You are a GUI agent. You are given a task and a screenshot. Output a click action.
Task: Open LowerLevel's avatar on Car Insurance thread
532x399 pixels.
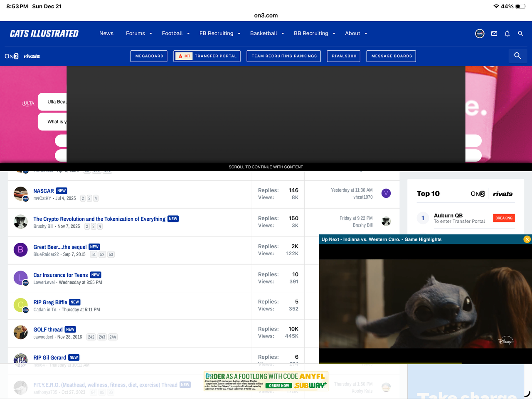tap(20, 278)
